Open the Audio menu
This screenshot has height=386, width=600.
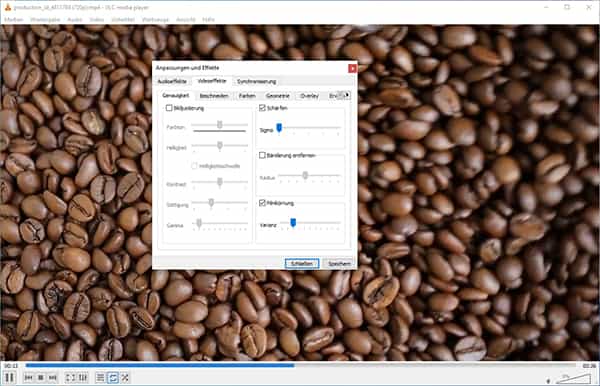[75, 19]
